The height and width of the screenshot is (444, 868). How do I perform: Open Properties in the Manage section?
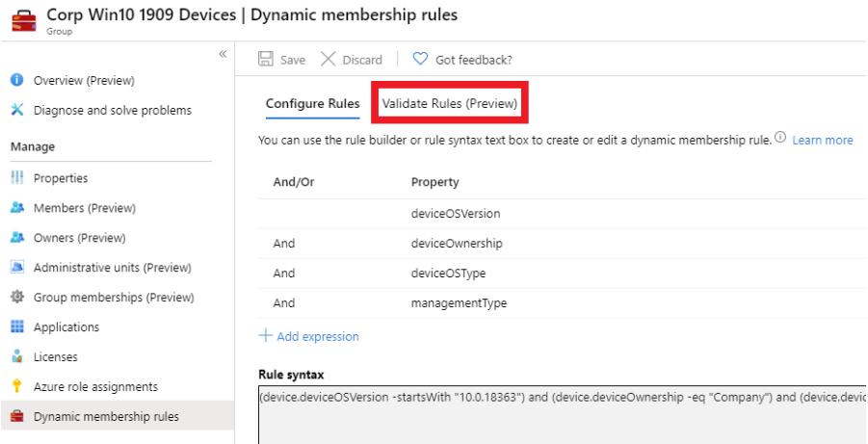[x=61, y=178]
